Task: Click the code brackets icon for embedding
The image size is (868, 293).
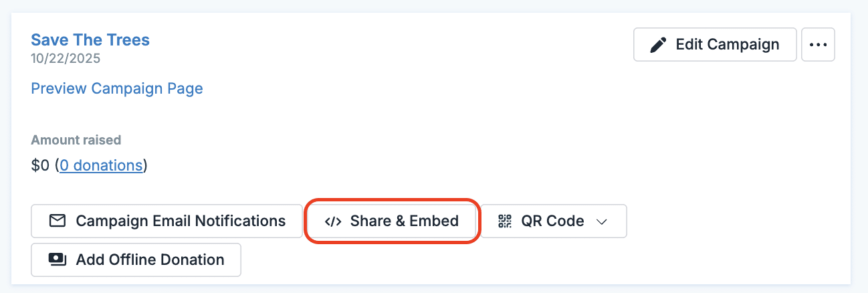Action: (x=333, y=221)
